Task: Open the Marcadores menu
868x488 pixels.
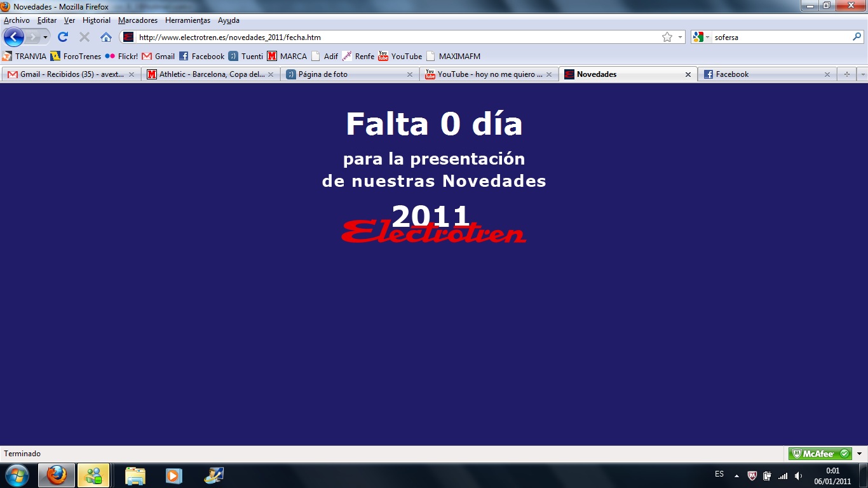Action: pyautogui.click(x=138, y=20)
